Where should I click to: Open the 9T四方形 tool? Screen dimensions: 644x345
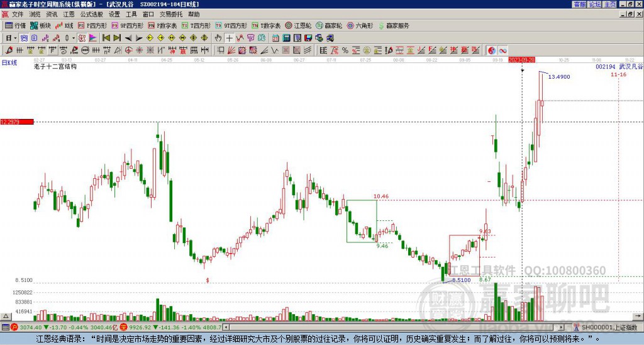pyautogui.click(x=231, y=25)
